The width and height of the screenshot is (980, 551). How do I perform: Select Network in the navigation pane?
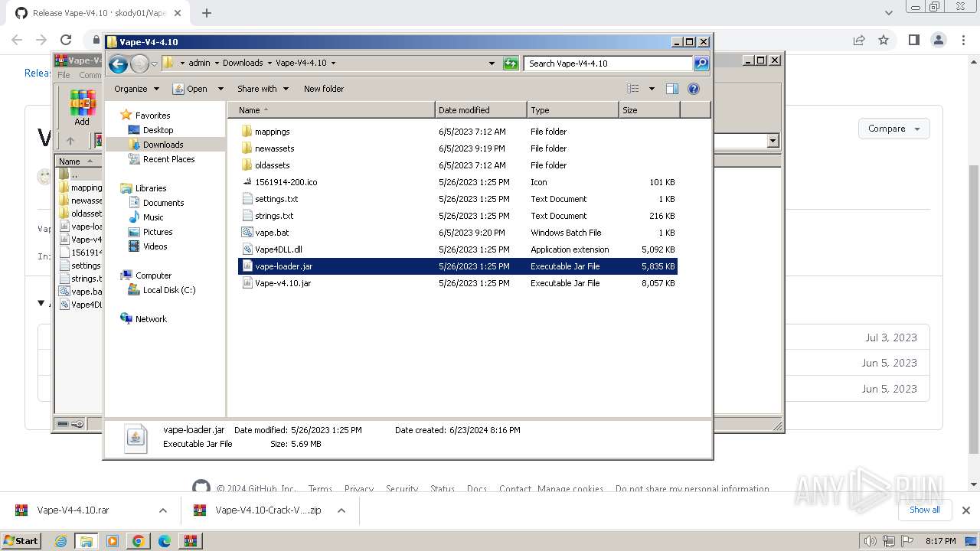[x=150, y=319]
